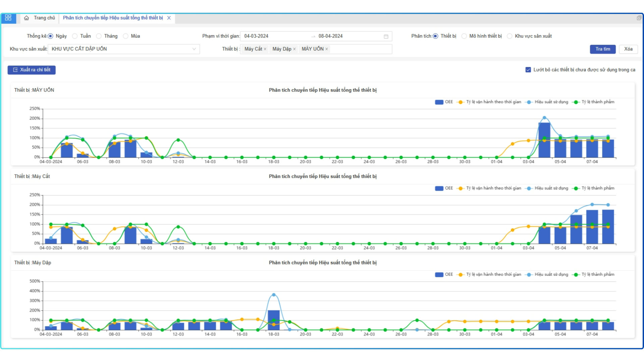The image size is (644, 362).
Task: Click the window restore icon at top right
Action: pos(639,18)
